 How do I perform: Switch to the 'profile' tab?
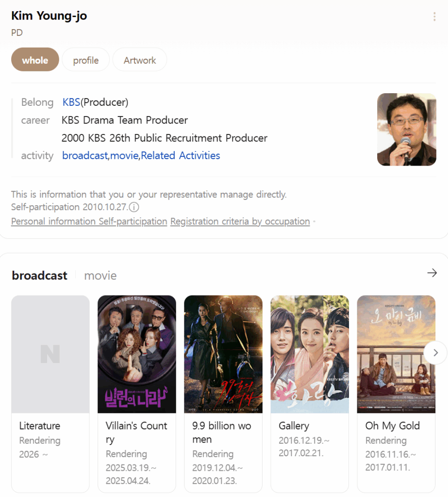(86, 60)
